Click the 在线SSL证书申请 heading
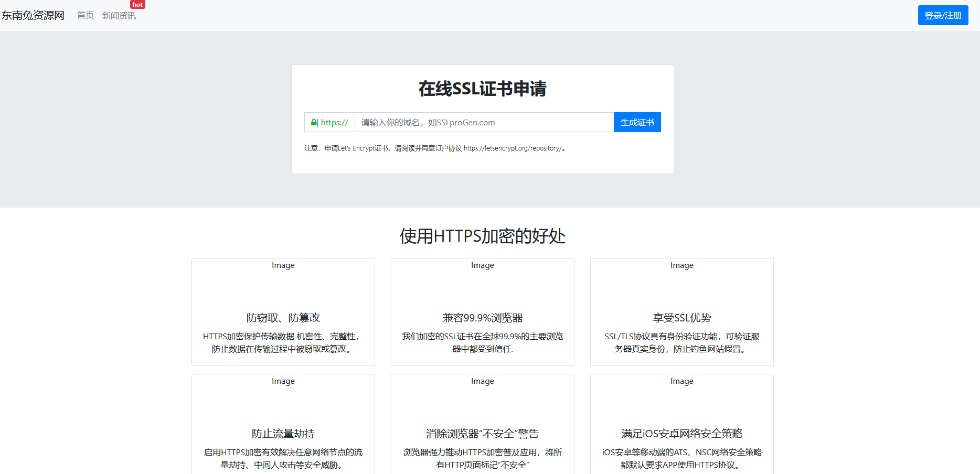Viewport: 980px width, 474px height. [x=483, y=89]
